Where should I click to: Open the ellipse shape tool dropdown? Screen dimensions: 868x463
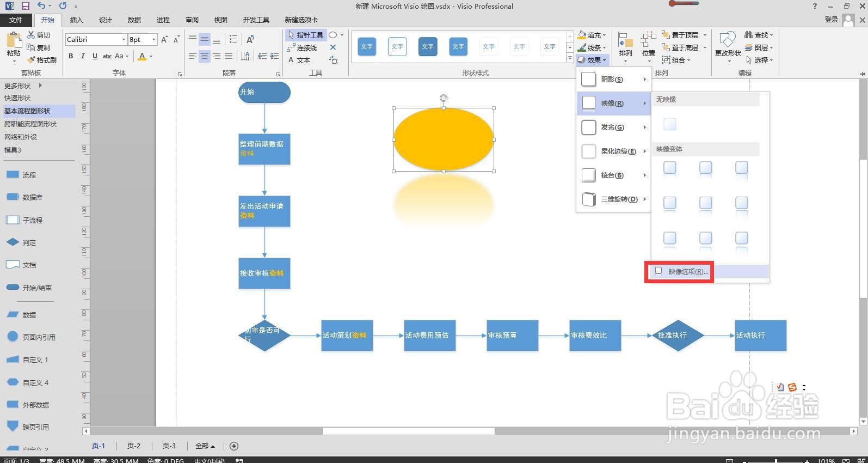click(342, 35)
